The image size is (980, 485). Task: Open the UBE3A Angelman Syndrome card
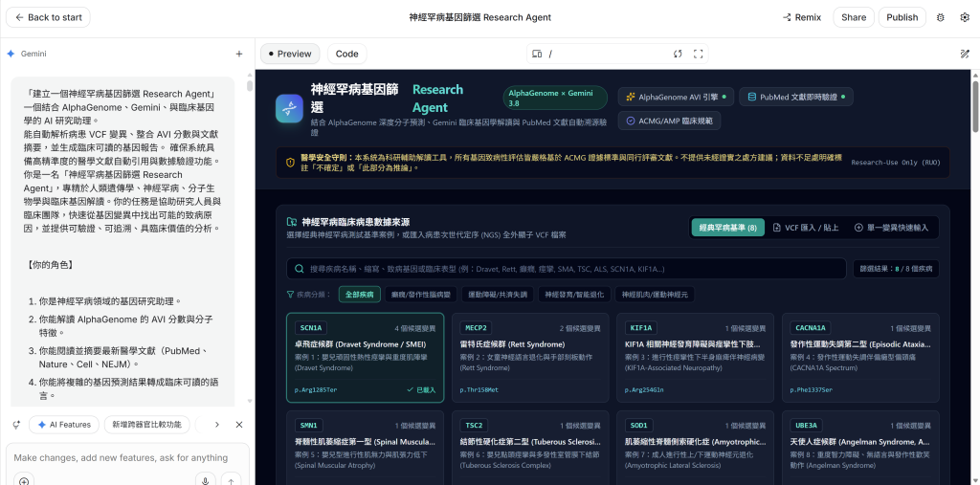pos(860,447)
